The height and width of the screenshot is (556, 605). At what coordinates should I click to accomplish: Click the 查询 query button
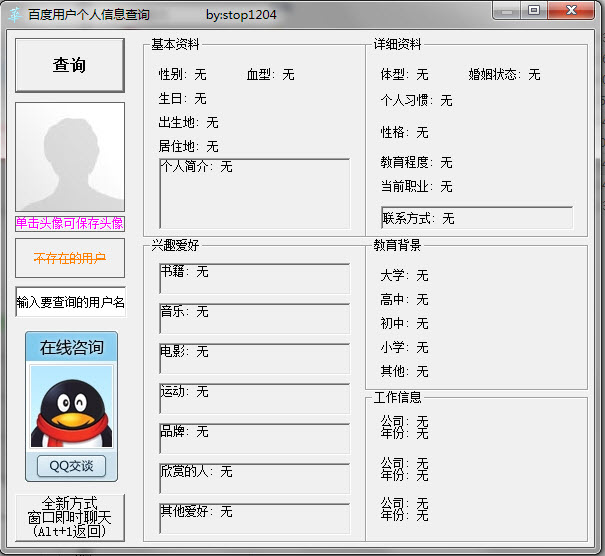tap(70, 65)
